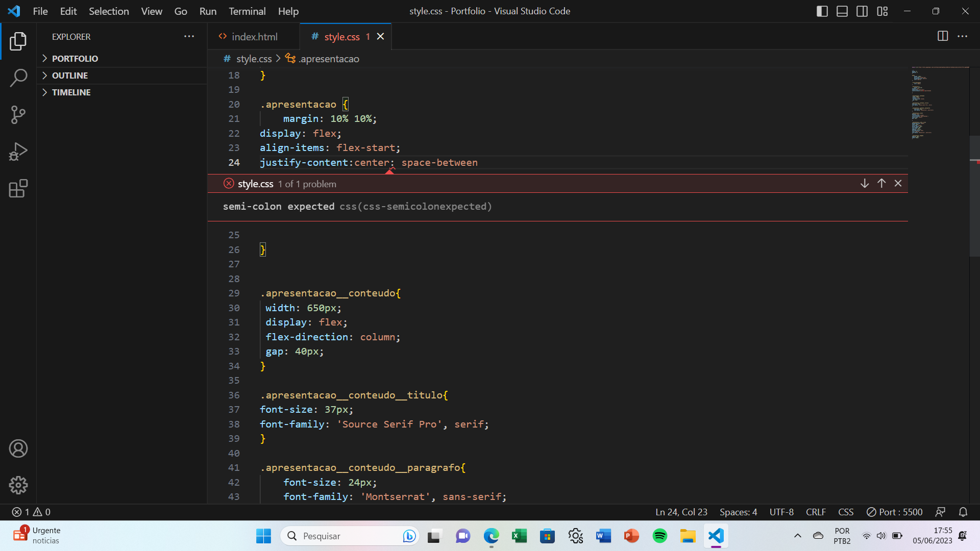
Task: Close the style.css tab
Action: [380, 36]
